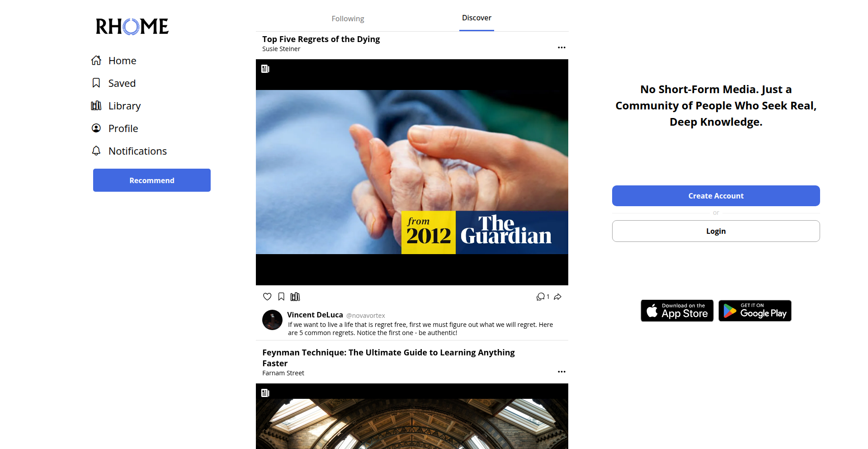Open the Google Play download badge
The height and width of the screenshot is (449, 868).
coord(755,311)
